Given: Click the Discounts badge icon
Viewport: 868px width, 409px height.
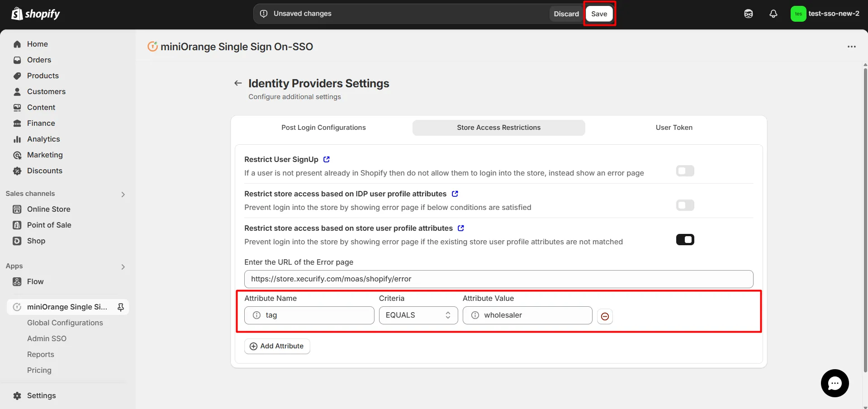Looking at the screenshot, I should [x=17, y=171].
